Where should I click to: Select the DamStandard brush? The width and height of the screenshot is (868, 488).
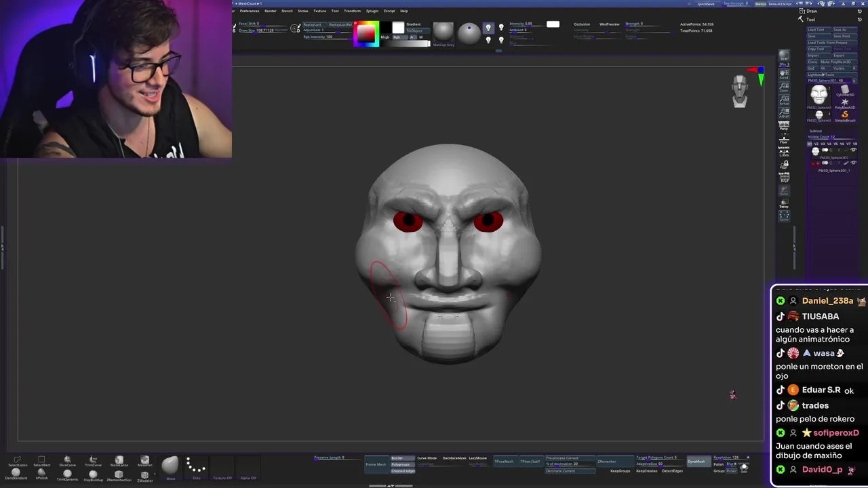(16, 474)
